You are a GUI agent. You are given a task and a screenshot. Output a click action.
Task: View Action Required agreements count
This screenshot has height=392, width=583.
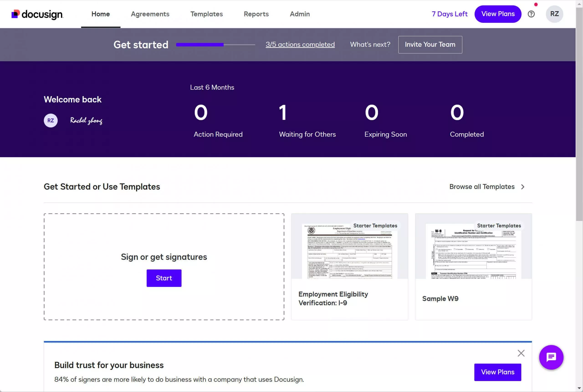click(x=218, y=120)
